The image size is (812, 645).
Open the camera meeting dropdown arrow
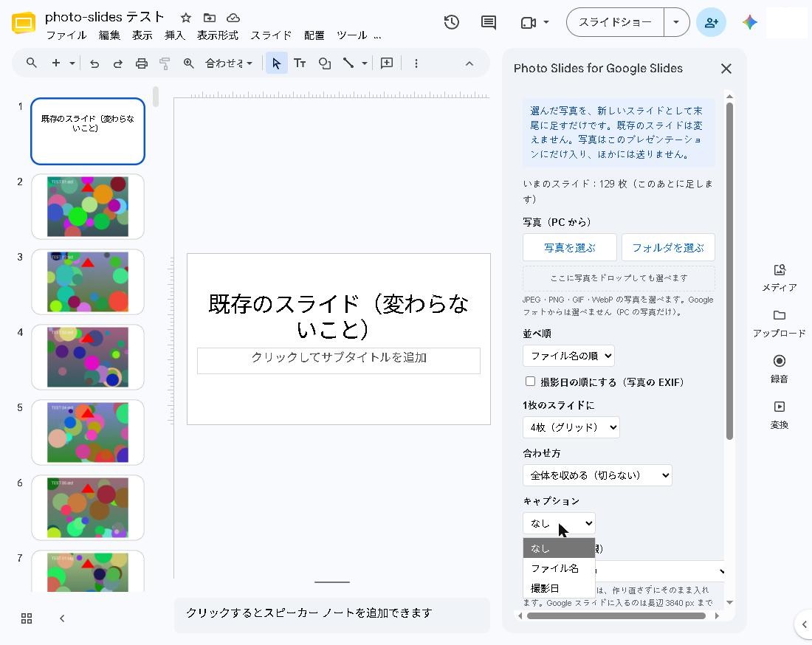546,22
